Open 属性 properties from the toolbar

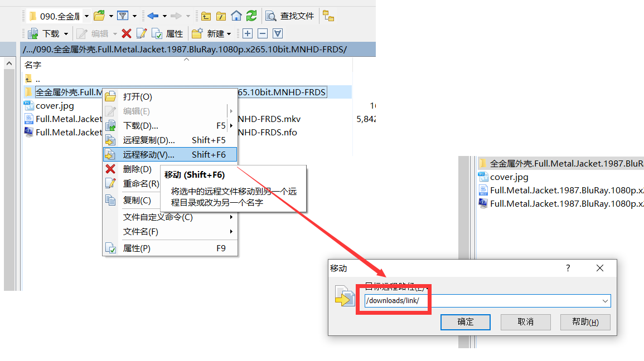167,33
